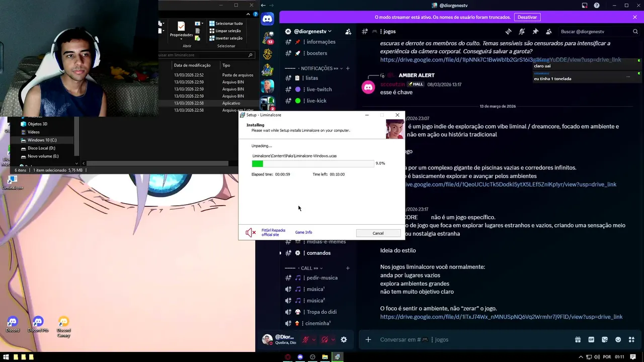This screenshot has width=644, height=362.
Task: Toggle member list icon
Action: click(x=548, y=31)
